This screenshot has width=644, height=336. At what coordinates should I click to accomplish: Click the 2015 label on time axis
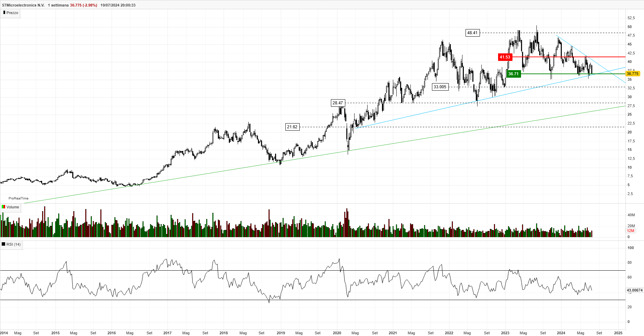tap(55, 333)
